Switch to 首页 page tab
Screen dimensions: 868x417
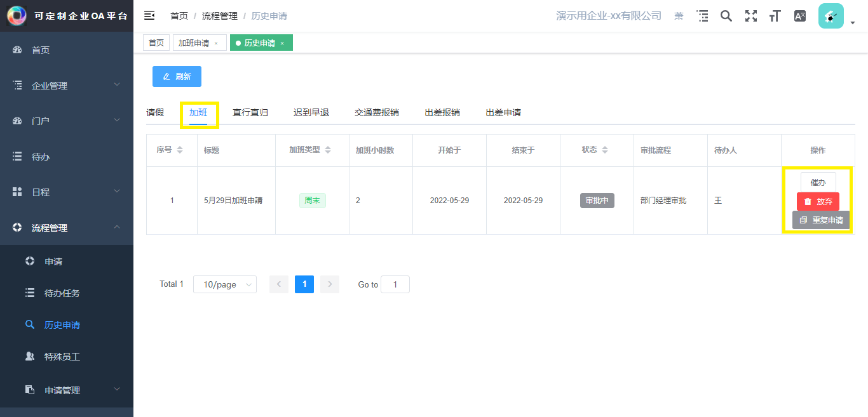(156, 43)
